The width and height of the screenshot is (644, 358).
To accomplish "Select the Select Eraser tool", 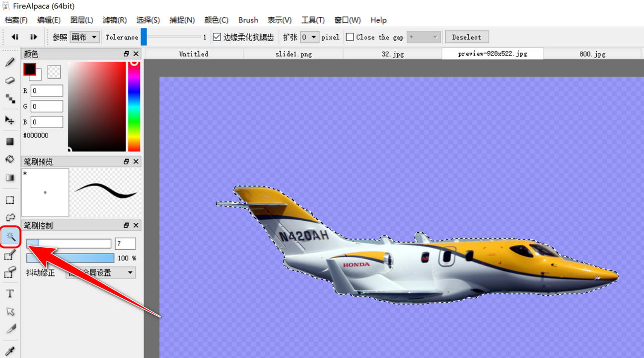I will 9,272.
